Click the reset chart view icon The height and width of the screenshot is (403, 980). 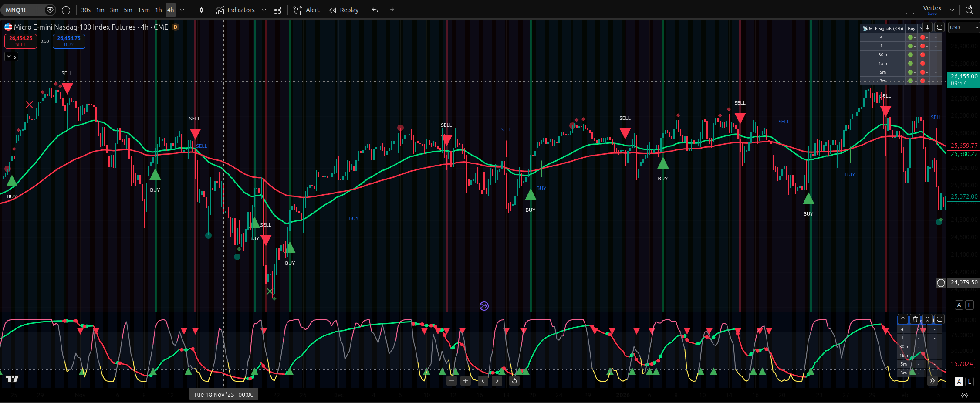tap(514, 381)
